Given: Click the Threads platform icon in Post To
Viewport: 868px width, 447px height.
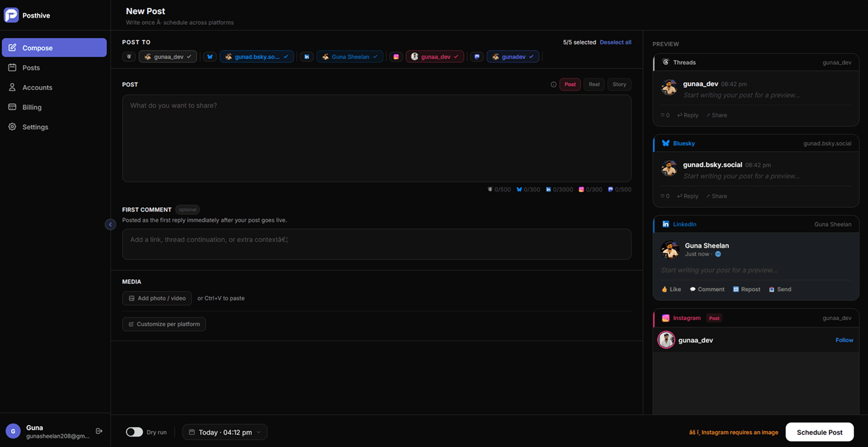Looking at the screenshot, I should tap(129, 56).
